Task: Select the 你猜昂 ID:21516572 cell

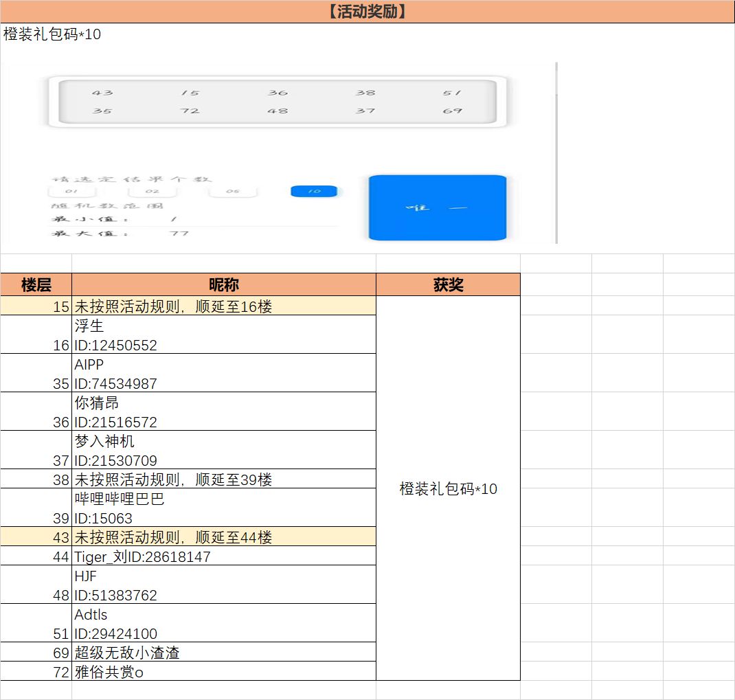Action: [224, 411]
